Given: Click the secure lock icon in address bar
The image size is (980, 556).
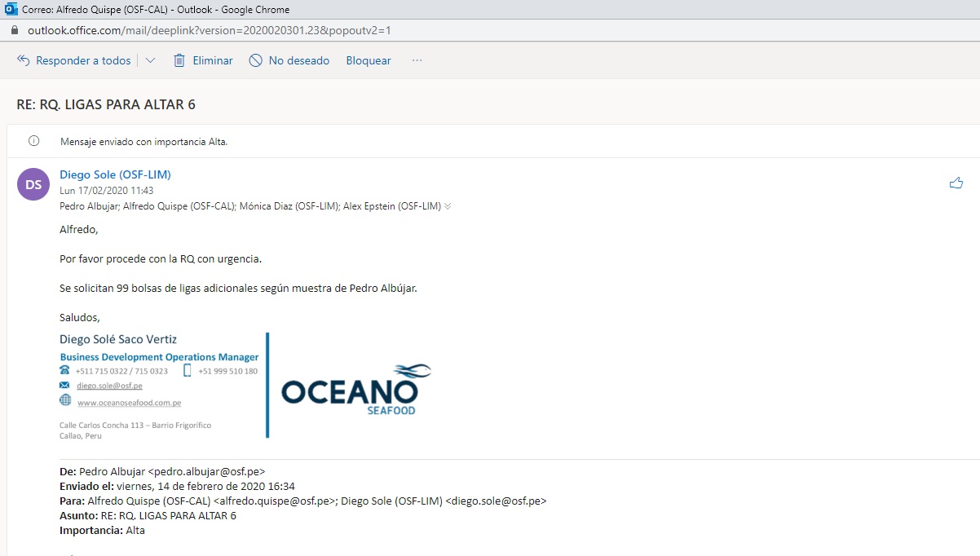Looking at the screenshot, I should tap(14, 30).
